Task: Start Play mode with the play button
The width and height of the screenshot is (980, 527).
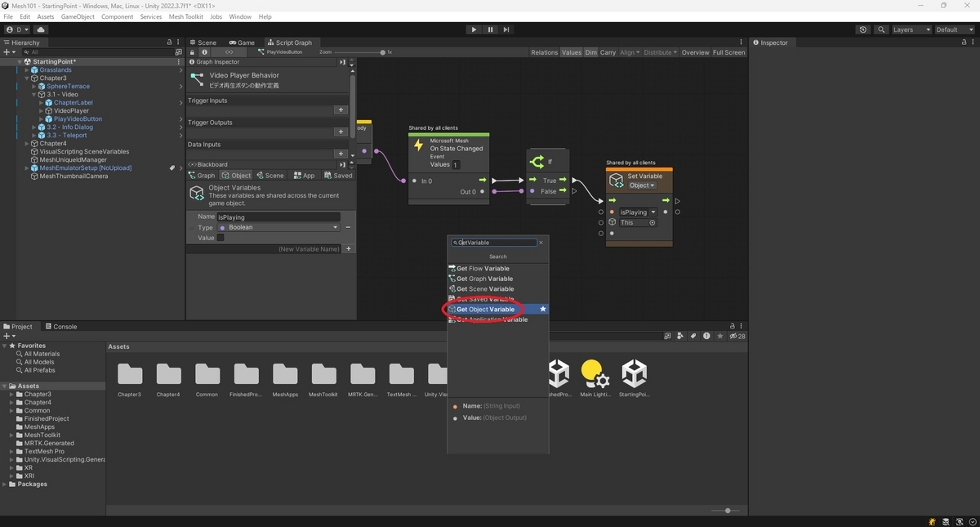Action: tap(474, 29)
